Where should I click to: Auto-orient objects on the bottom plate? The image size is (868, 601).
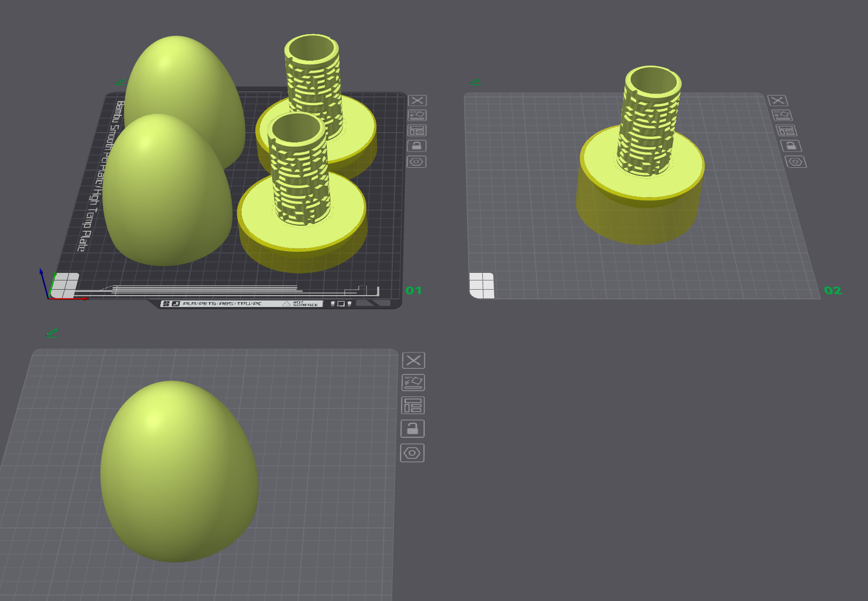pyautogui.click(x=413, y=383)
